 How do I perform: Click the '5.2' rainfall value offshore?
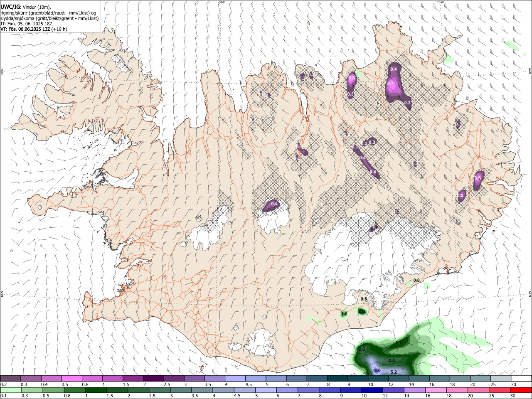pyautogui.click(x=394, y=372)
